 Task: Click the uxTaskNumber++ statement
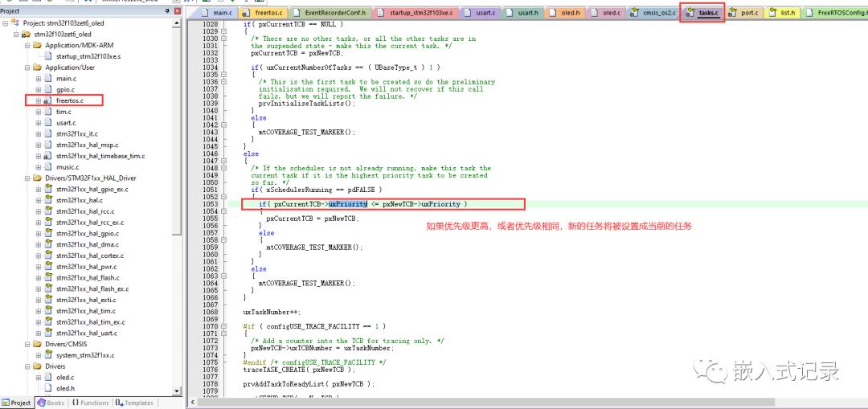272,312
